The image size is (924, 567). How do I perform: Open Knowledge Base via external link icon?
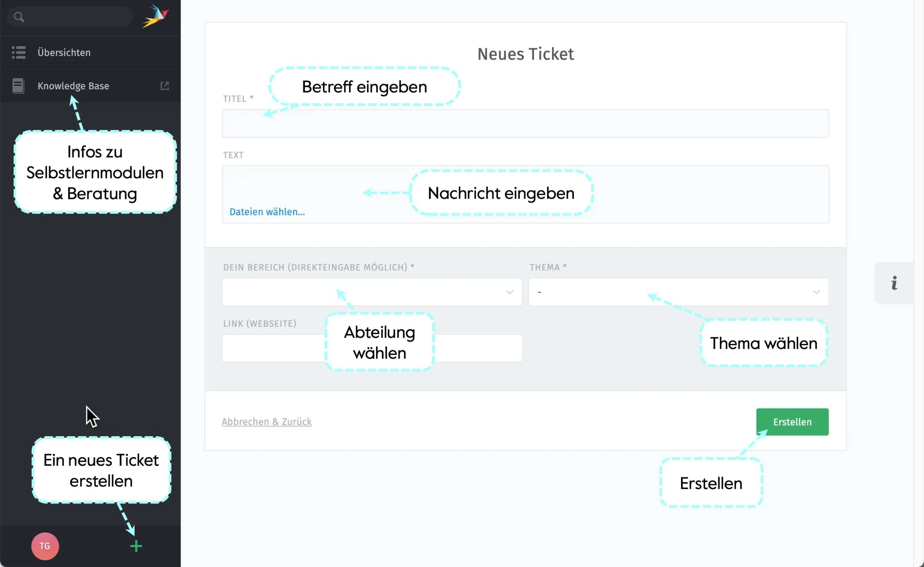click(165, 85)
